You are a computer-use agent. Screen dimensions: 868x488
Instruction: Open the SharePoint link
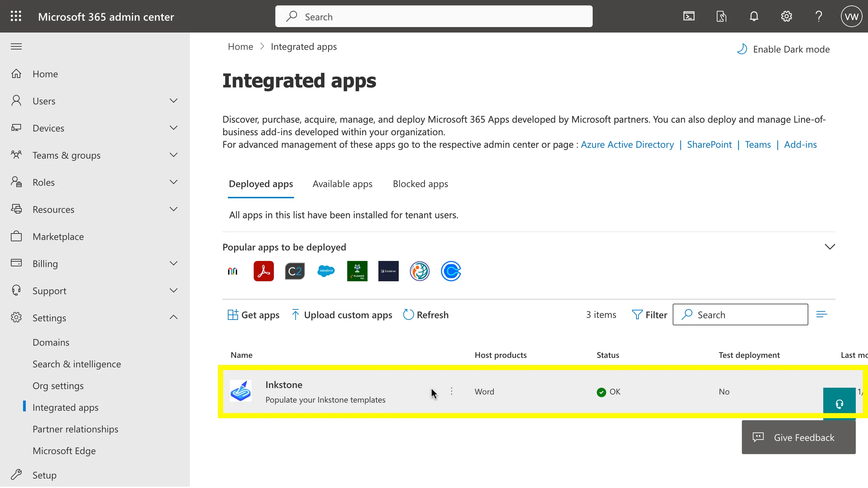[x=709, y=145]
